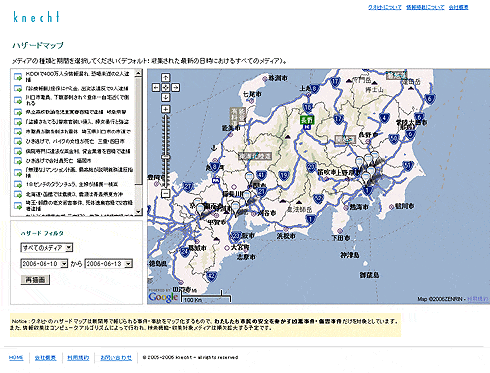The width and height of the screenshot is (490, 373).
Task: Zoom out with the map minus button
Action: click(x=166, y=193)
